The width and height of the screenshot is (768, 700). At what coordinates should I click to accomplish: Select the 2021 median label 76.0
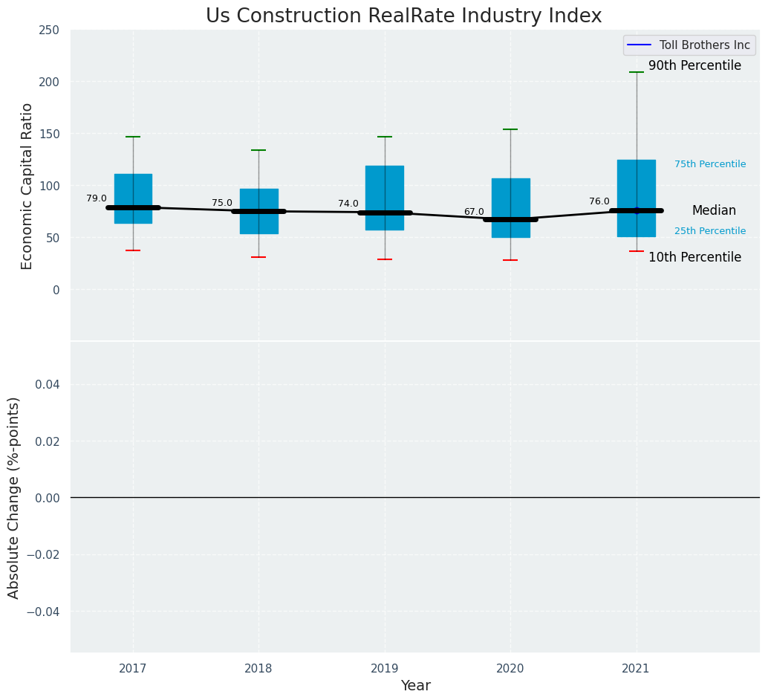(599, 201)
